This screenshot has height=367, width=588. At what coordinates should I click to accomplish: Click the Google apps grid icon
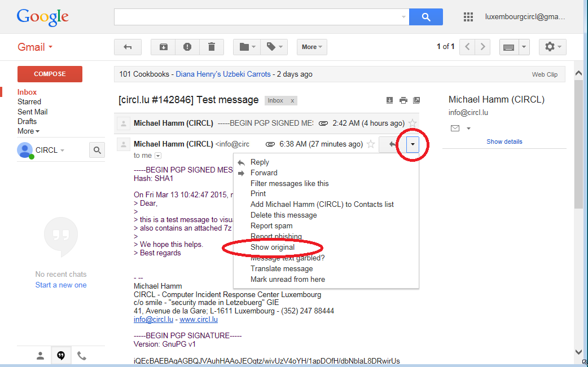(x=468, y=17)
